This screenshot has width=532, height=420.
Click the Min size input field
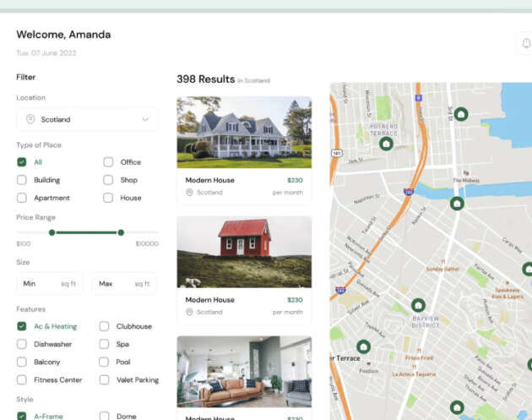tap(49, 283)
